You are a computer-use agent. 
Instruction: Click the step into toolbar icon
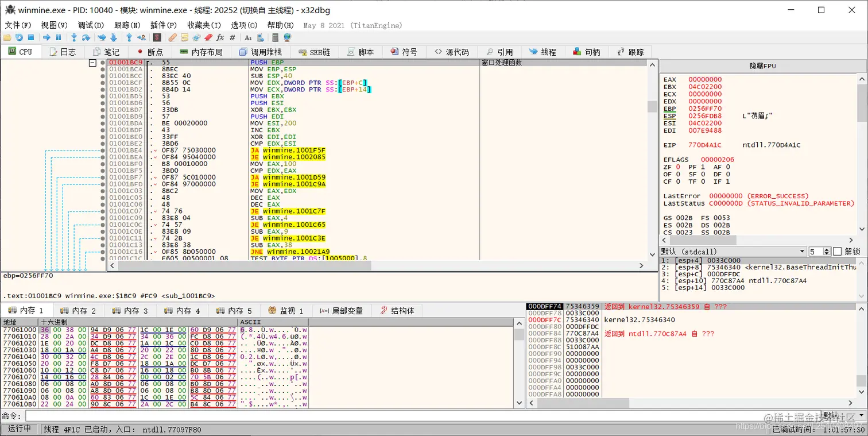74,37
